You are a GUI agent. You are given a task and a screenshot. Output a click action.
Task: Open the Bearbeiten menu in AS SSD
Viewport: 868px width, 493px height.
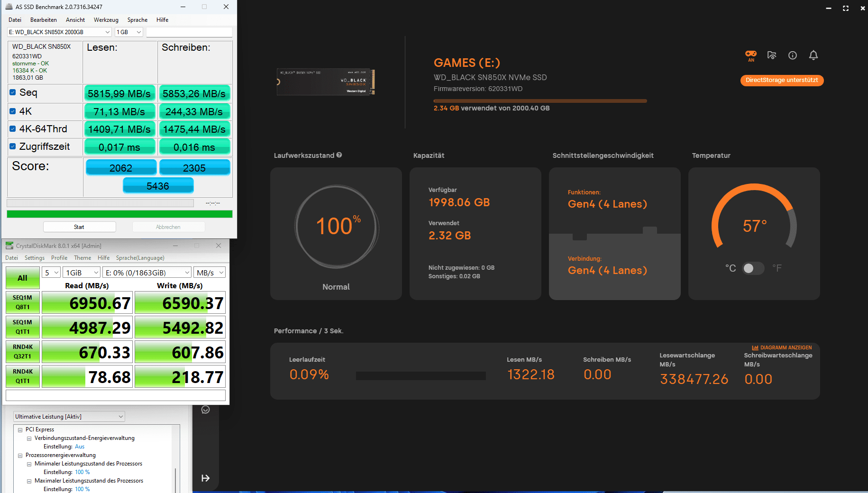click(x=44, y=20)
